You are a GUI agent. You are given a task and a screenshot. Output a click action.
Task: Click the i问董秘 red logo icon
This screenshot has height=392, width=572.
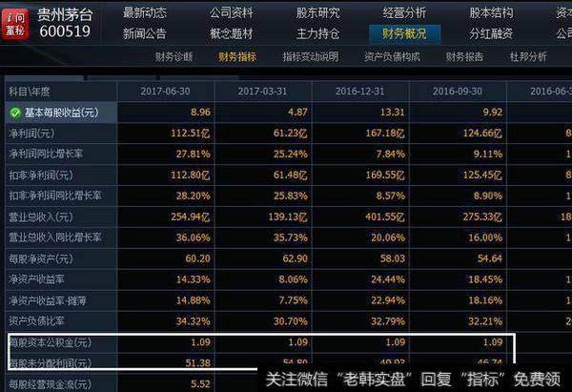tap(15, 24)
